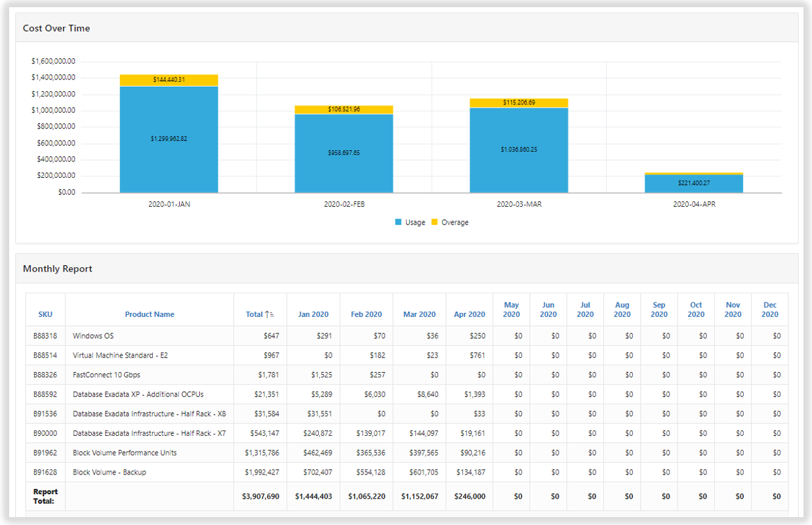Screen dimensions: 812x525
Task: Click SKU cell B88318
Action: (45, 336)
